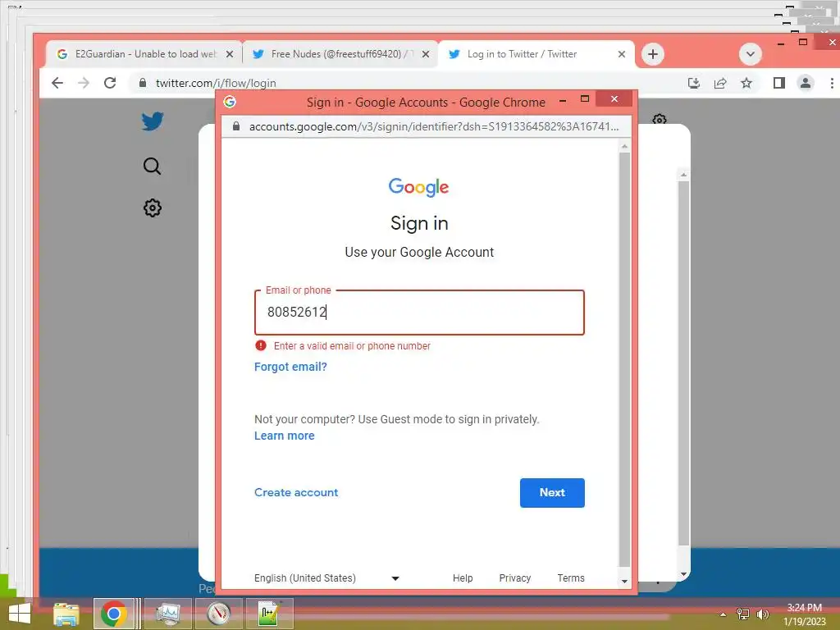
Task: Switch to Free Nudes Twitter tab
Action: point(340,54)
